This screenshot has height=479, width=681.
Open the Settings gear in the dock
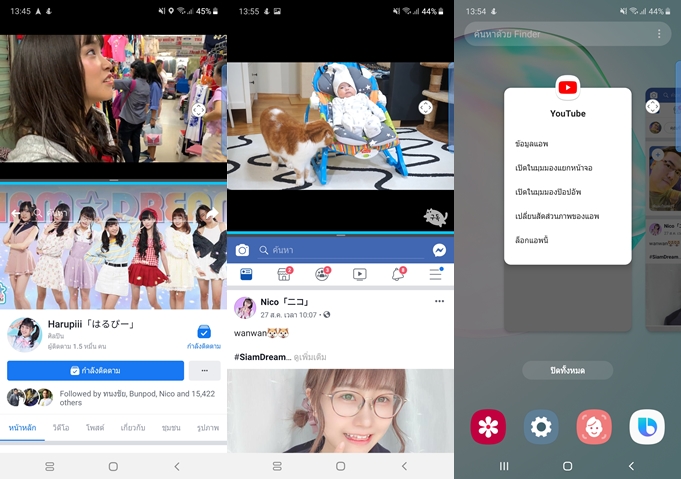541,427
